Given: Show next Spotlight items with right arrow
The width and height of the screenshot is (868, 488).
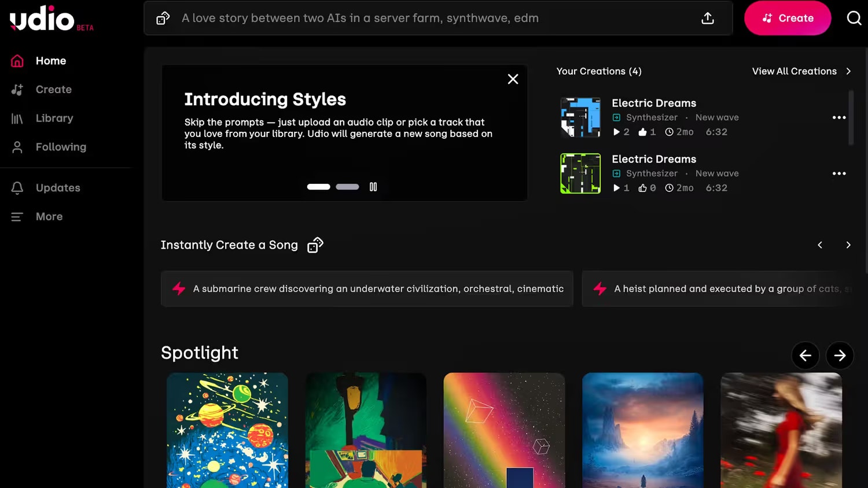Looking at the screenshot, I should (840, 356).
